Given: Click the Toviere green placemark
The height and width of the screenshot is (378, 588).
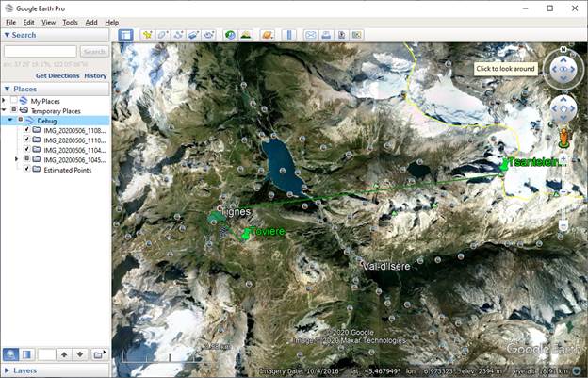Looking at the screenshot, I should (246, 235).
